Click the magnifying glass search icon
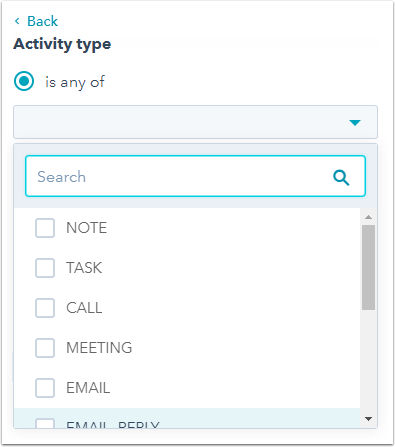Image resolution: width=395 pixels, height=447 pixels. tap(341, 177)
